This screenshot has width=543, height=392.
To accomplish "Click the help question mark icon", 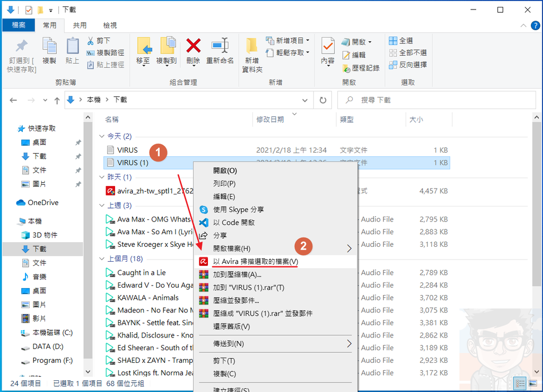I will click(536, 25).
